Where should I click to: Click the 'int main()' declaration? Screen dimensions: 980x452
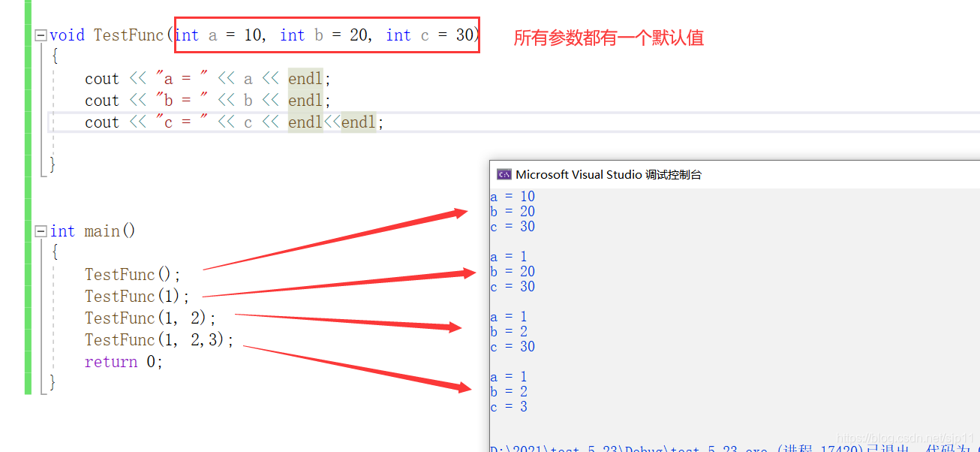(x=93, y=231)
